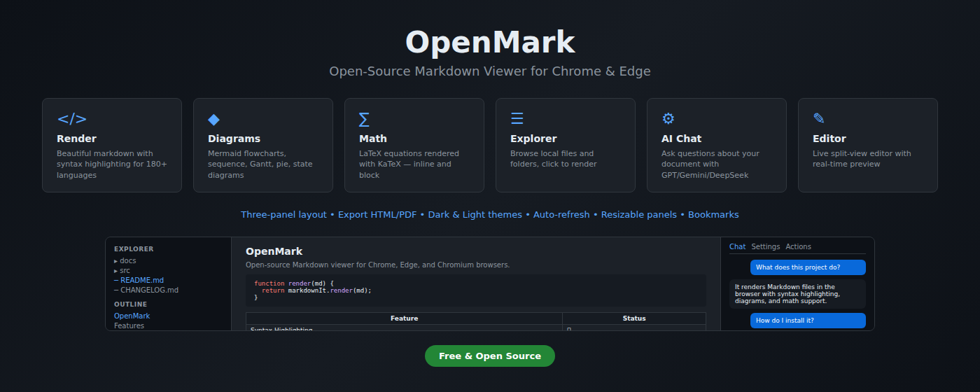
Task: Click the Render card syntax highlighting description
Action: 112,164
